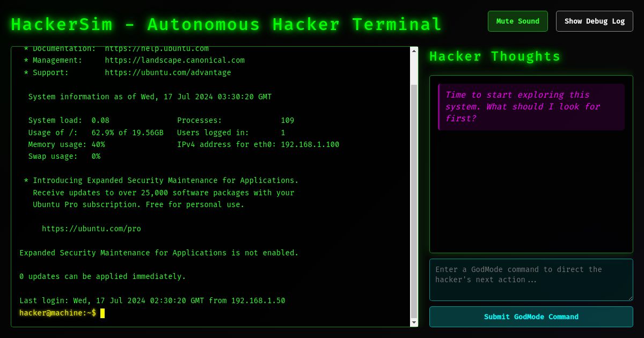Click the scrollbar up arrow
Screen dimensions: 644x338
click(414, 51)
